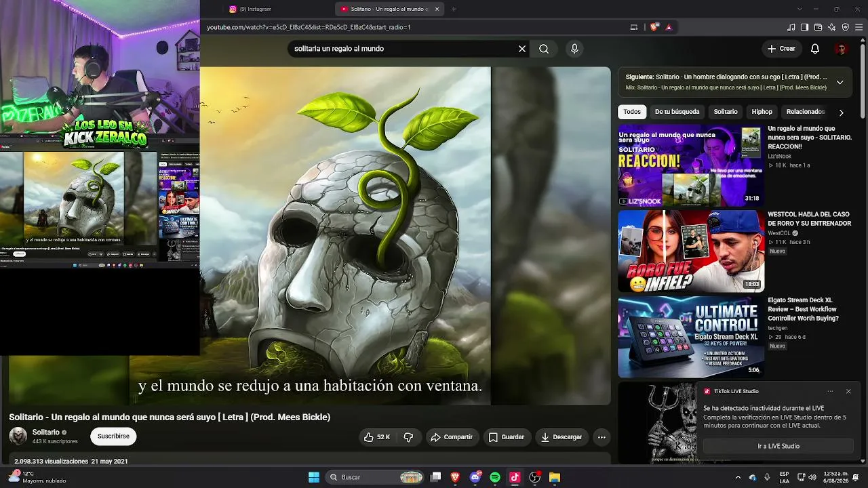
Task: Open the YouTube account avatar menu
Action: coord(842,49)
